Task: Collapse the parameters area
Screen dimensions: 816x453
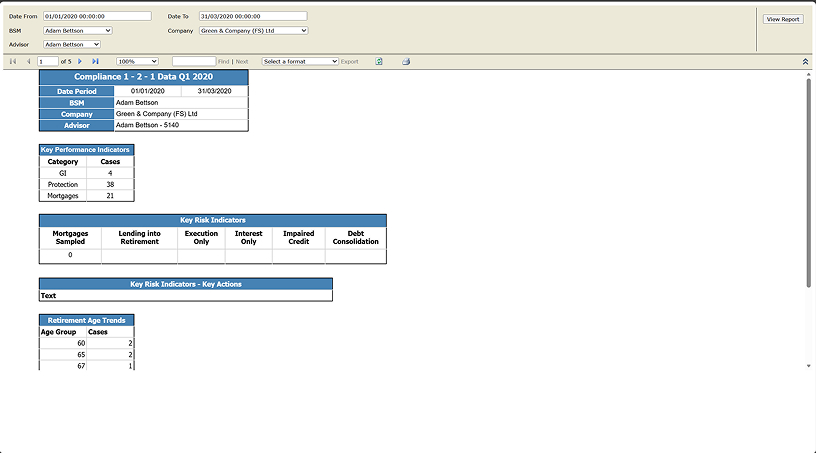Action: [x=805, y=61]
